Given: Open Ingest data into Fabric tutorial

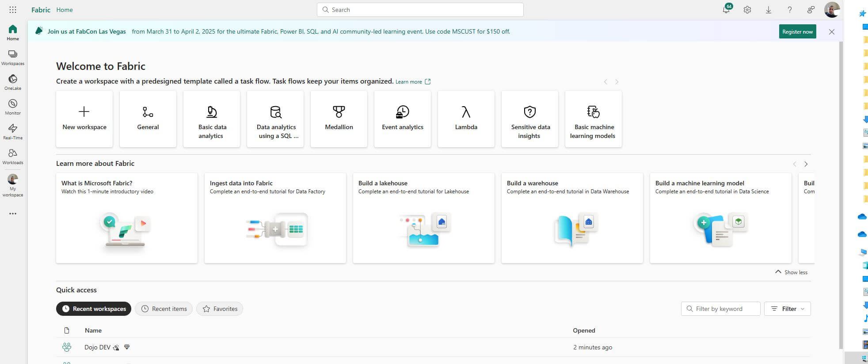Looking at the screenshot, I should 275,218.
